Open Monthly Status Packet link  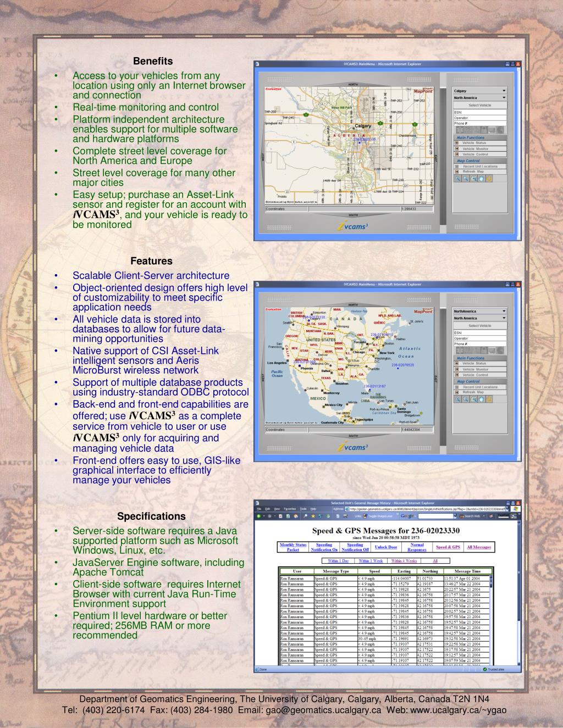tap(293, 547)
